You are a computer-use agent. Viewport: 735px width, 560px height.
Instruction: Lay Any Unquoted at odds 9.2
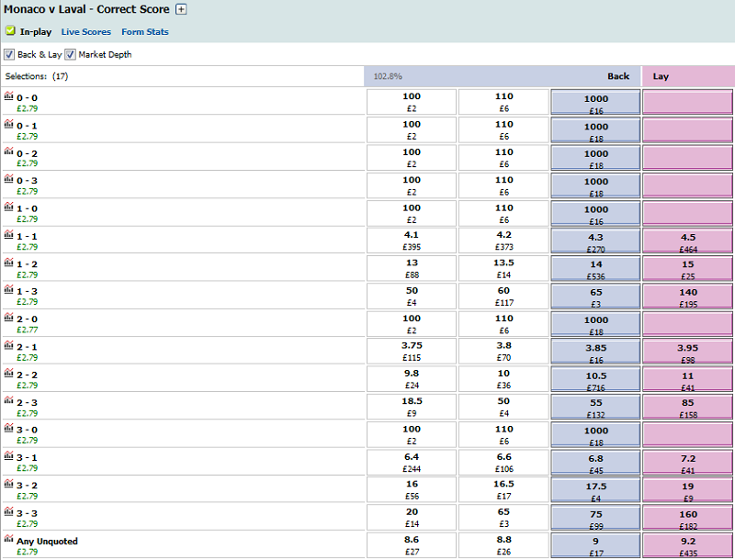687,545
